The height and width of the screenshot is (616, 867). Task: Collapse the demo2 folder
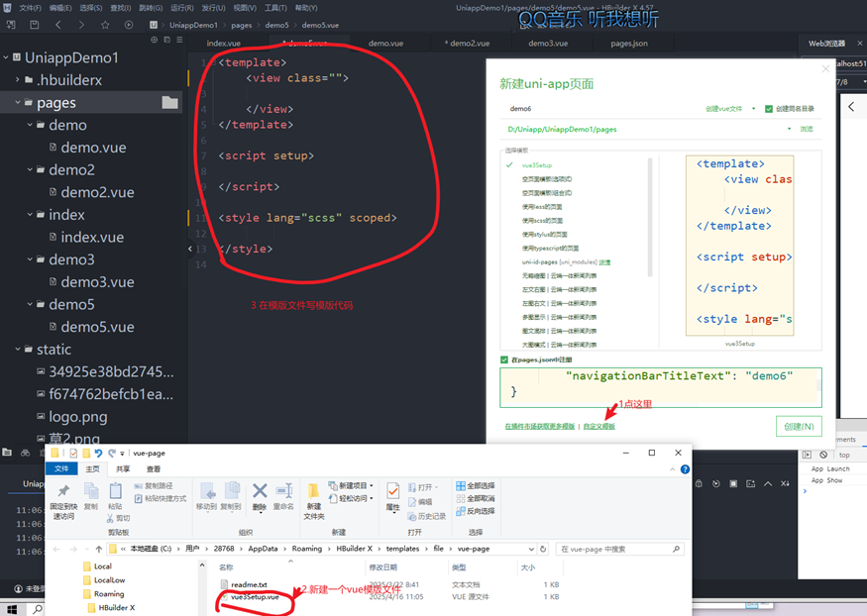pyautogui.click(x=30, y=169)
